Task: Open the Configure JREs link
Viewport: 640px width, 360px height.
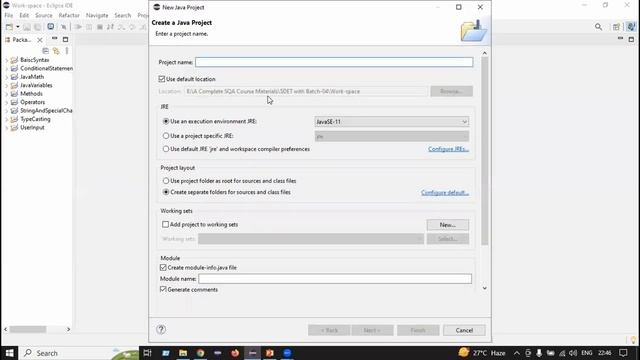Action: 448,149
